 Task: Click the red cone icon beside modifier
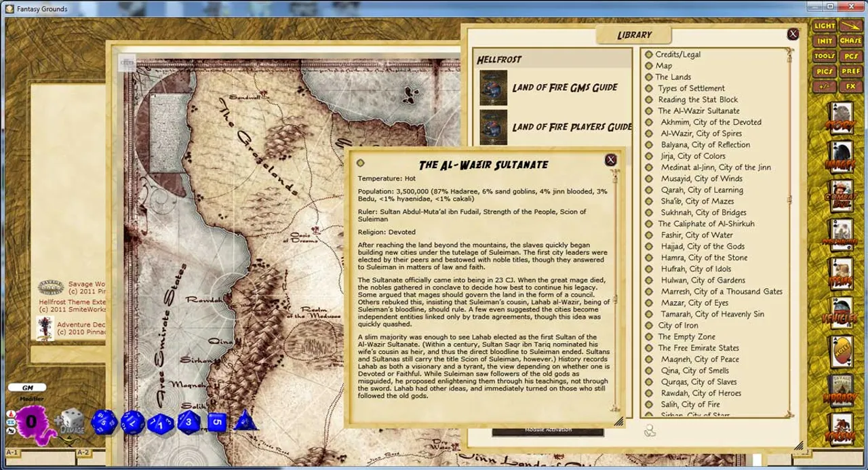(10, 414)
